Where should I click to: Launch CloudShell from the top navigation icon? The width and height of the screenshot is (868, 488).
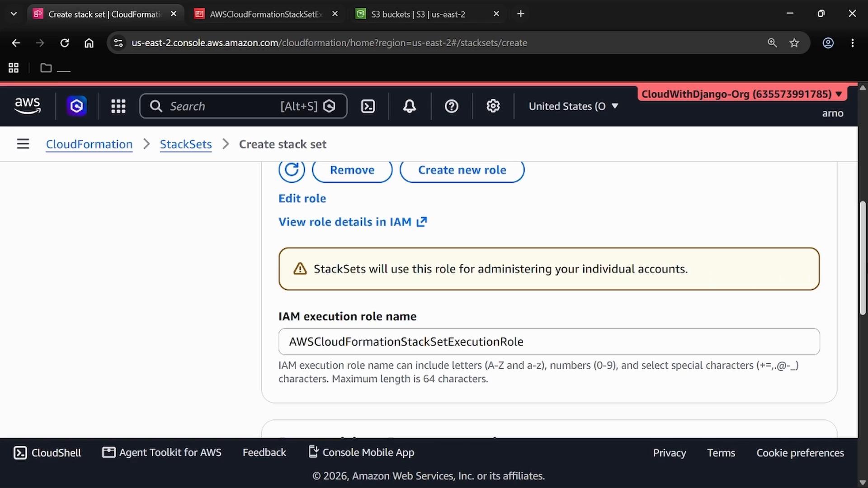(368, 106)
